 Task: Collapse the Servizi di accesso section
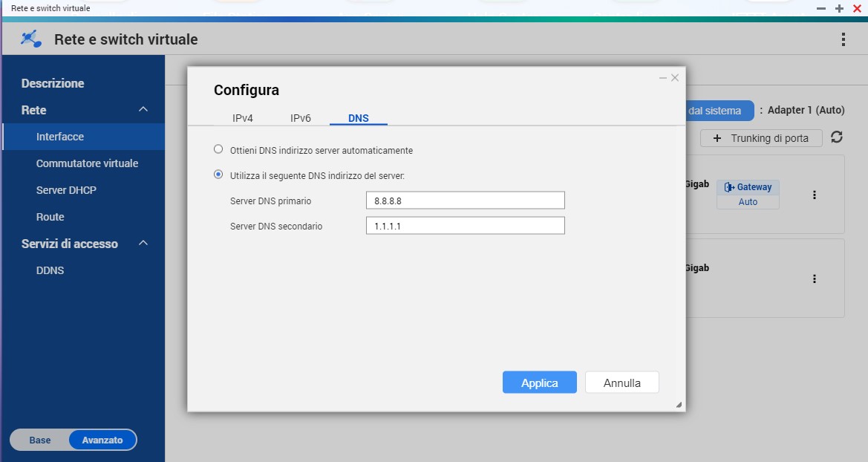click(x=143, y=244)
